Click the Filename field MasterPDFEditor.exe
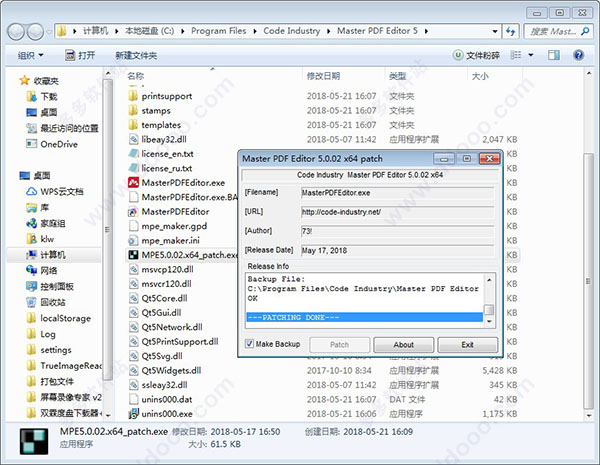600x465 pixels. pos(397,193)
